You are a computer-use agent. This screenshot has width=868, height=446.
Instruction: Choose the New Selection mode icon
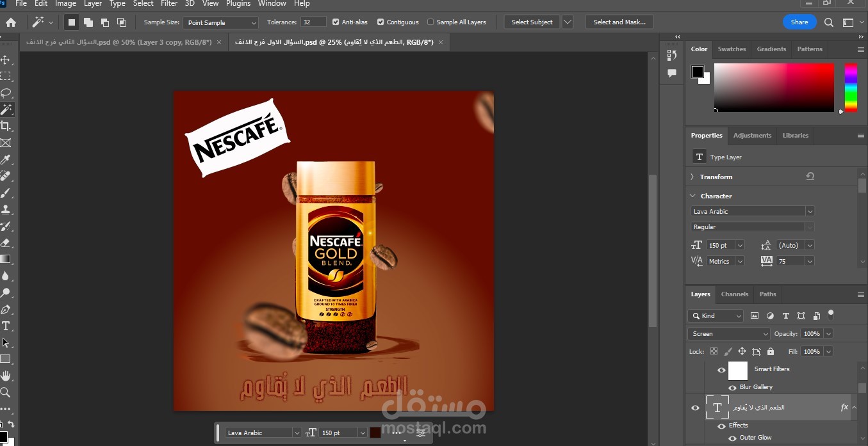[x=72, y=22]
